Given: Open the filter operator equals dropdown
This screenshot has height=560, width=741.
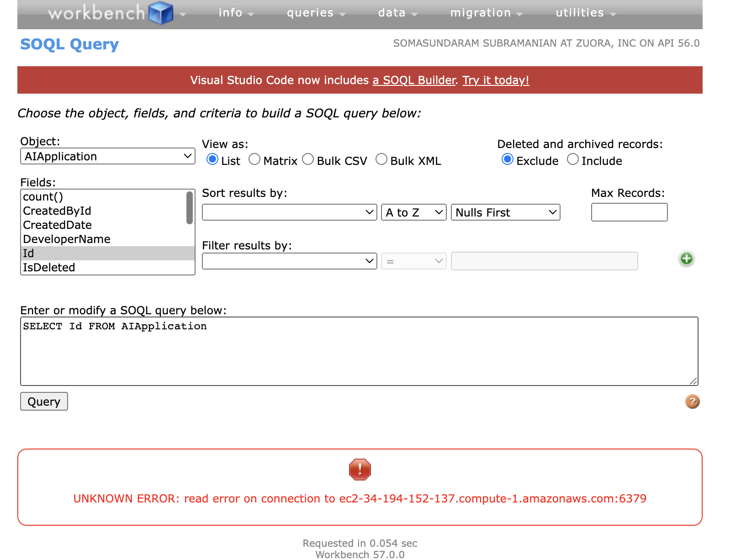Looking at the screenshot, I should point(413,261).
